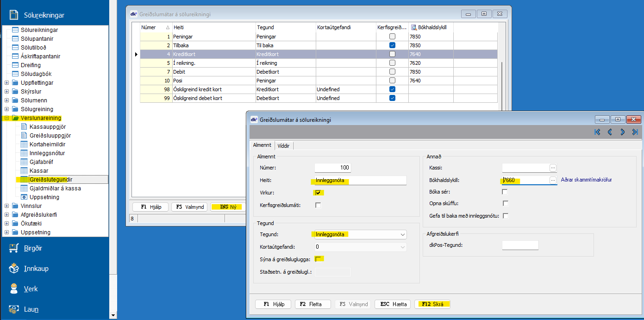This screenshot has height=320, width=644.
Task: Click the F12 Skrá button
Action: pos(432,304)
